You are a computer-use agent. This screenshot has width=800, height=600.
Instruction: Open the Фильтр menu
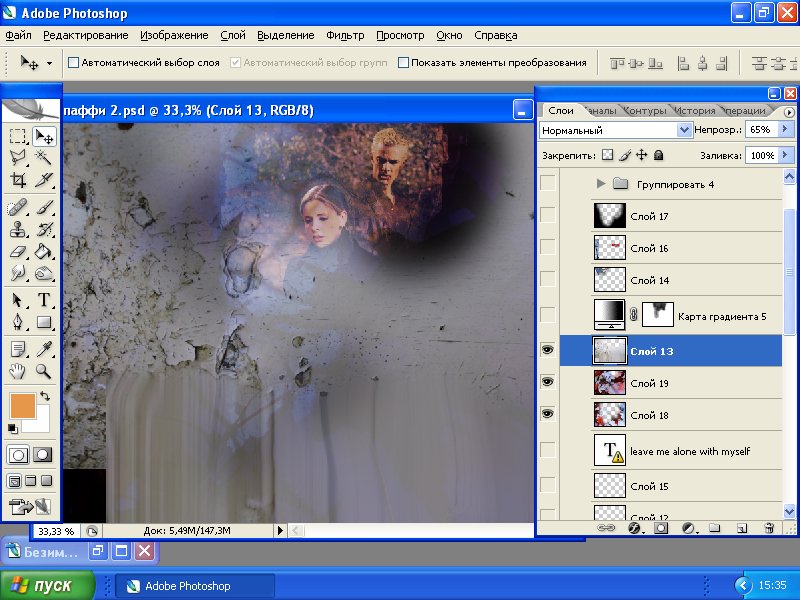[x=345, y=35]
